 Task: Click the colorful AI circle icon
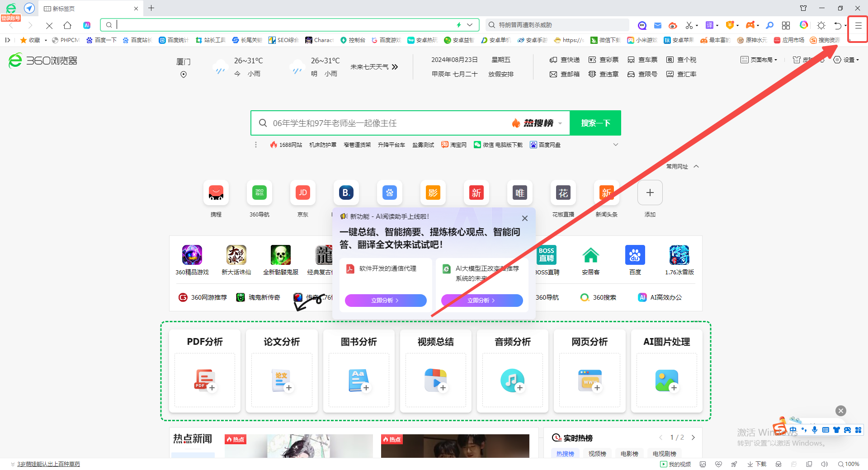[803, 25]
